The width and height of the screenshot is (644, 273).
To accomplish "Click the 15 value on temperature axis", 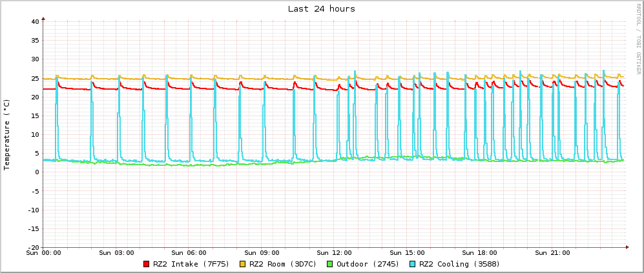I will click(34, 116).
